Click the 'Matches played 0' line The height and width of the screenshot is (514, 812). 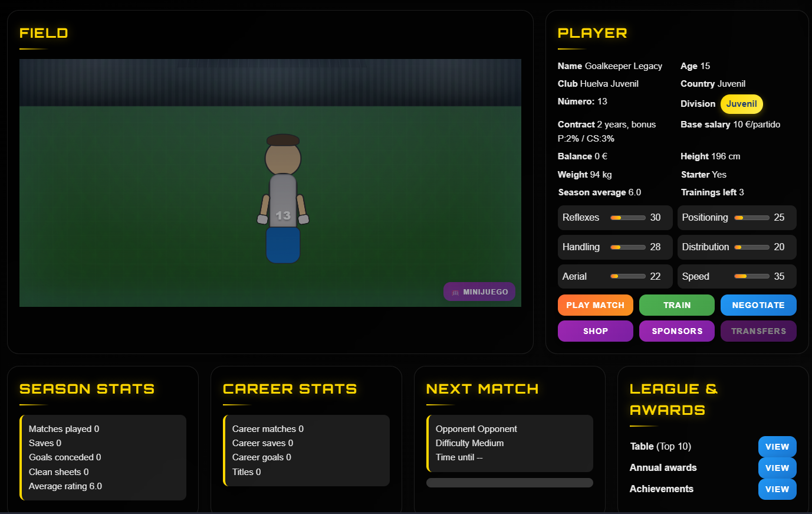64,429
